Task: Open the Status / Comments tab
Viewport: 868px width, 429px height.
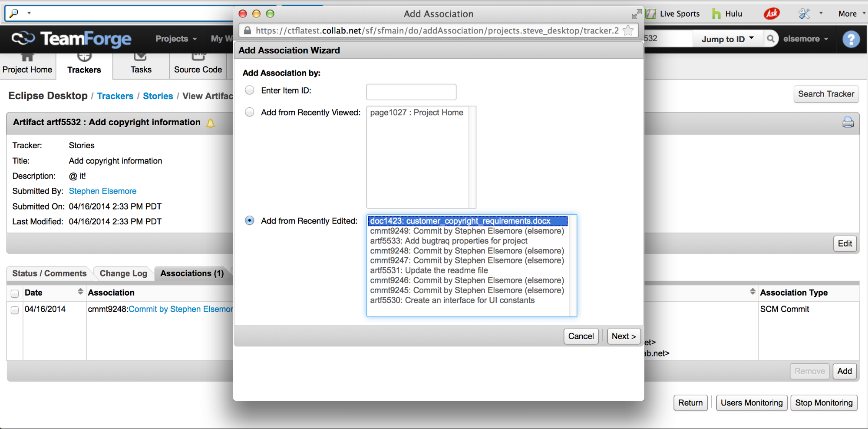Action: 49,273
